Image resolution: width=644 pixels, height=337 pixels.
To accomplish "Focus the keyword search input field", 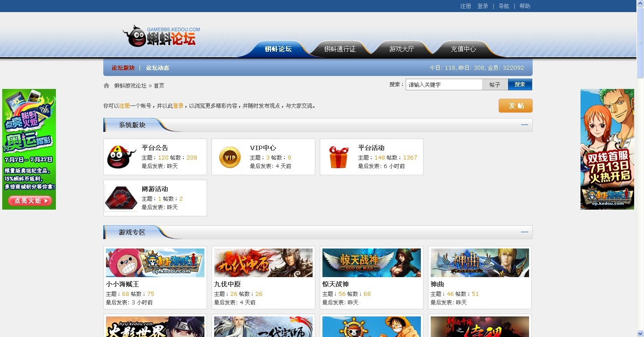I will click(444, 84).
